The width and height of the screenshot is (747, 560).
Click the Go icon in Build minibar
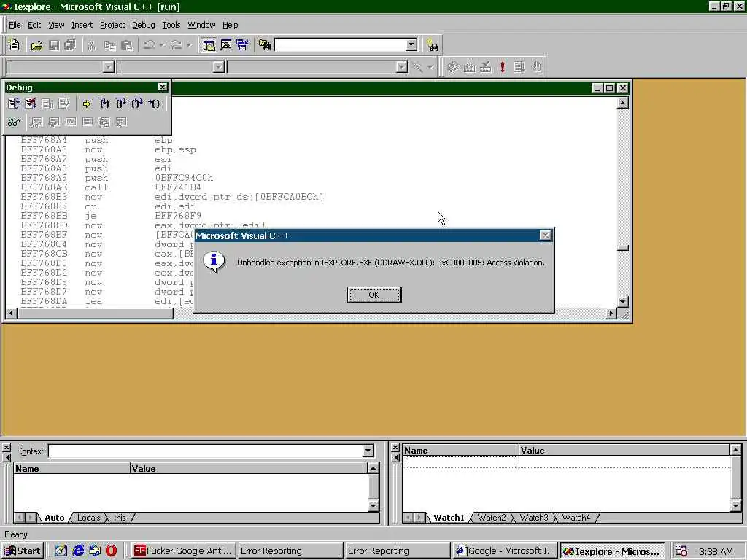coord(519,66)
